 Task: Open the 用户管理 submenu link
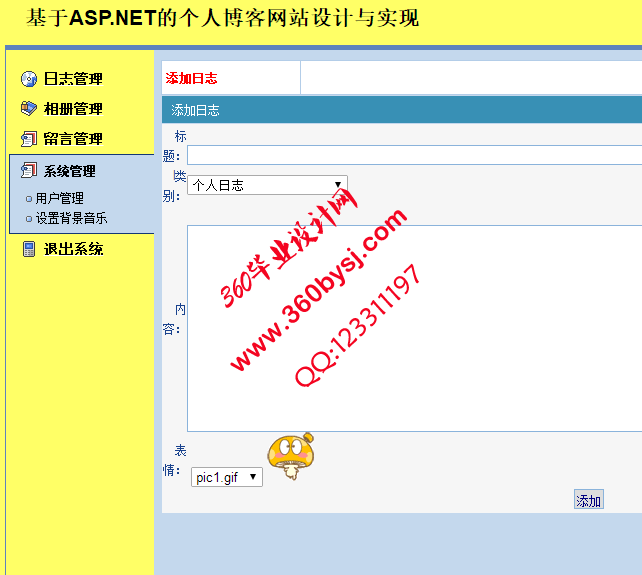coord(60,199)
